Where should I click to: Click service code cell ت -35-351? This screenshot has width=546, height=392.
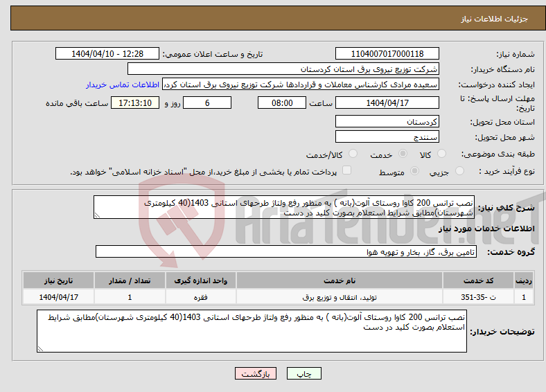click(x=479, y=297)
